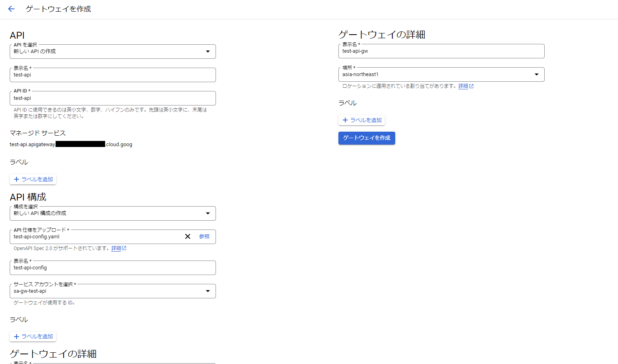The height and width of the screenshot is (364, 618).
Task: Open the API を選択 dropdown
Action: tap(113, 52)
